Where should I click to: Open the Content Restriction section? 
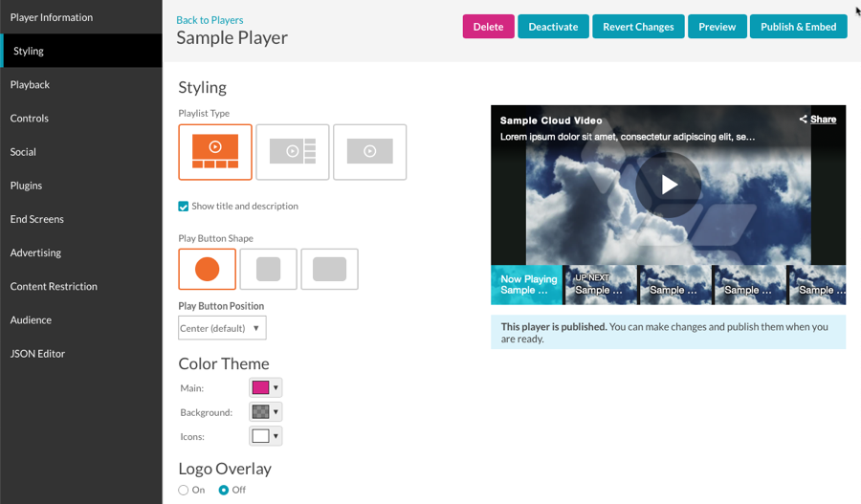(81, 286)
